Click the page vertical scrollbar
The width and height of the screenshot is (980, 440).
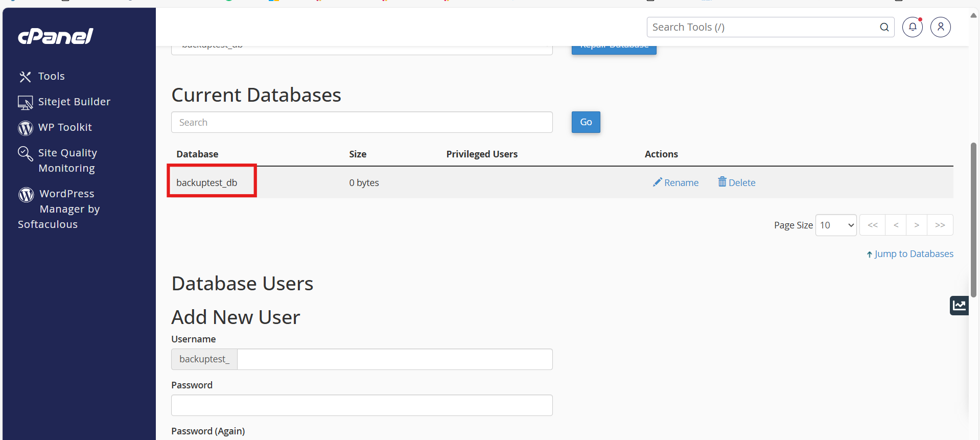[x=974, y=220]
